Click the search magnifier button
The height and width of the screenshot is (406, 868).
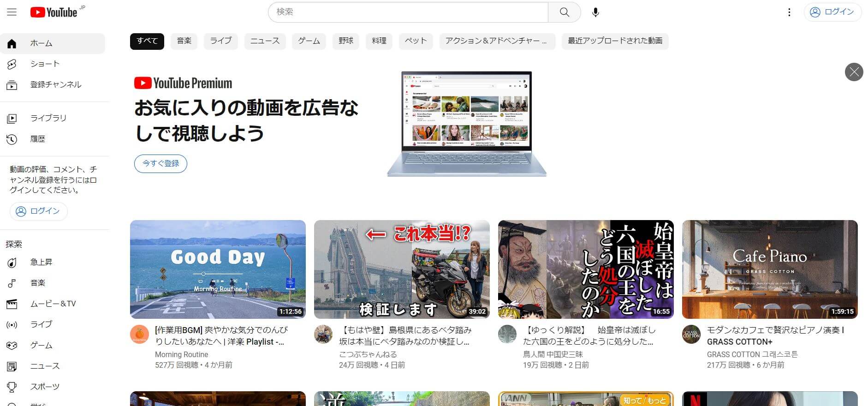tap(564, 12)
